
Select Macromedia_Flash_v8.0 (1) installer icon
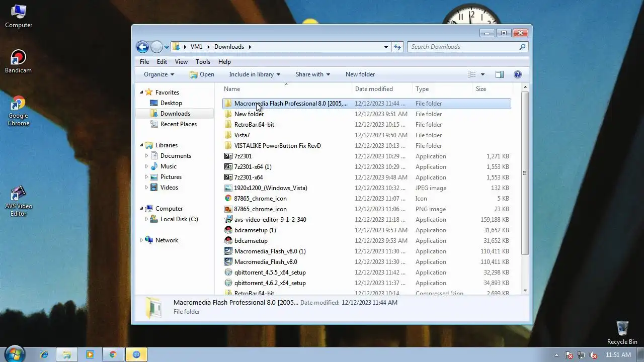pos(228,251)
